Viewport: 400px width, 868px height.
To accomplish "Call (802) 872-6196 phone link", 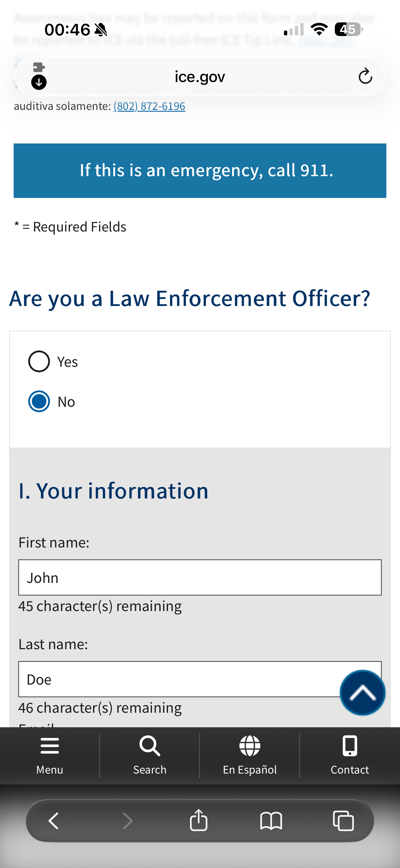I will (x=149, y=106).
